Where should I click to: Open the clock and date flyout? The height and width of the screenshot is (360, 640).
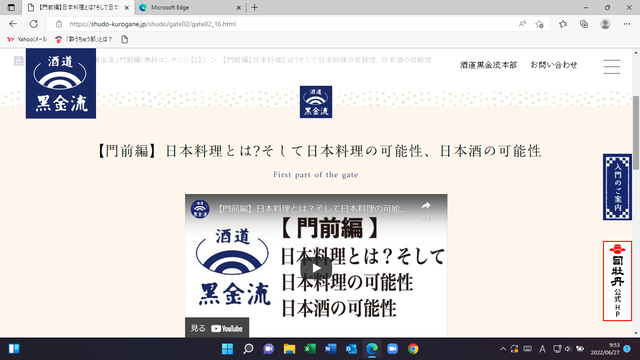tap(605, 349)
